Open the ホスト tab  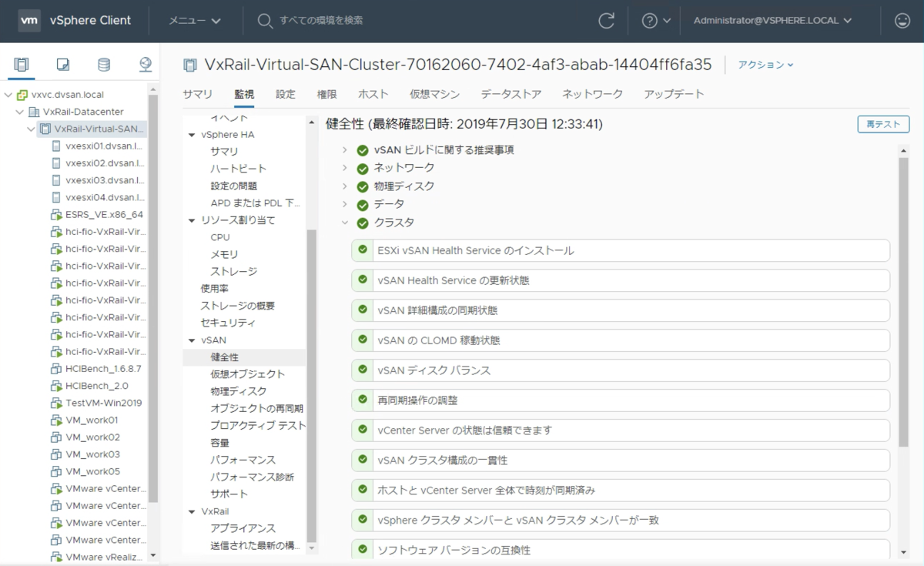[373, 94]
